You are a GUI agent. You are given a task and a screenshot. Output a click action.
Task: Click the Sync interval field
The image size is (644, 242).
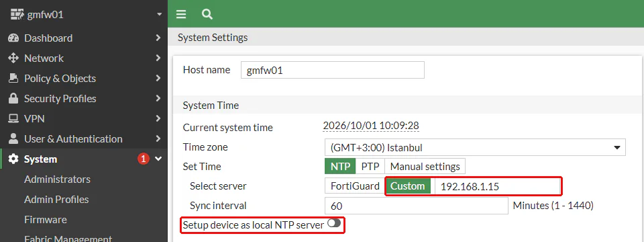click(417, 206)
